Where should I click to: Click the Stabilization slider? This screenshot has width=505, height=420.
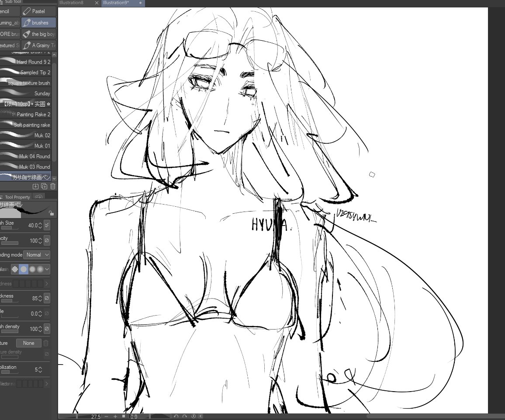click(9, 372)
